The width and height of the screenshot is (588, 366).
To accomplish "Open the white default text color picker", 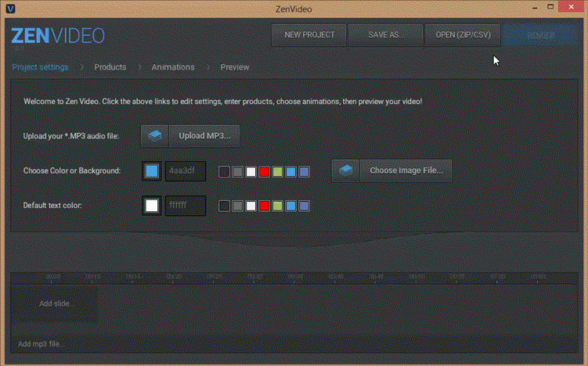I will coord(151,206).
